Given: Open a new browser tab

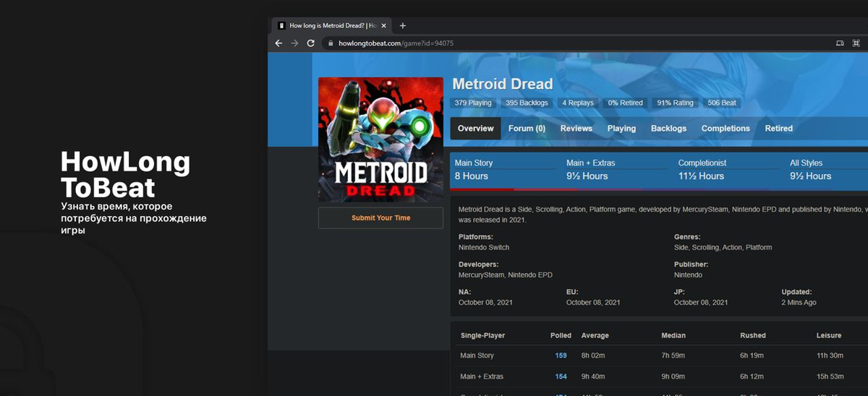Looking at the screenshot, I should click(403, 25).
